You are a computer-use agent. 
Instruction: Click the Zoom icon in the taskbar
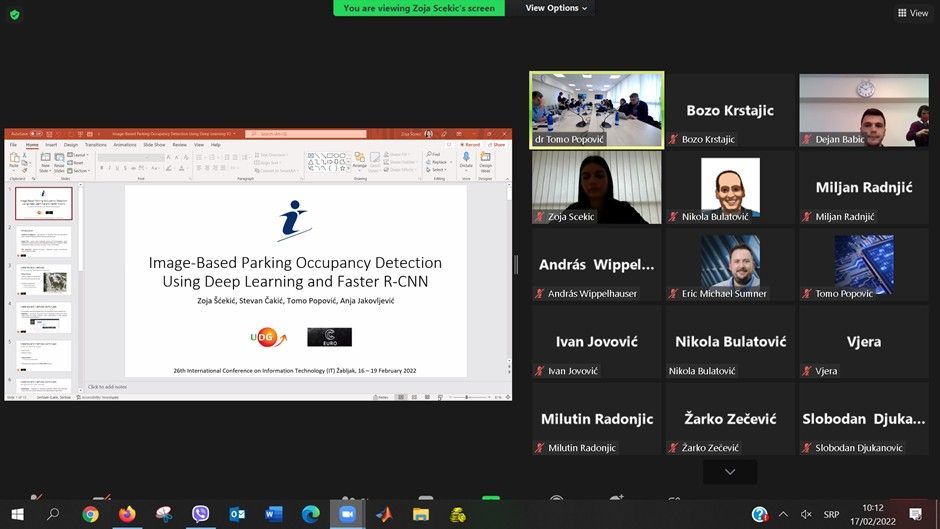coord(347,514)
